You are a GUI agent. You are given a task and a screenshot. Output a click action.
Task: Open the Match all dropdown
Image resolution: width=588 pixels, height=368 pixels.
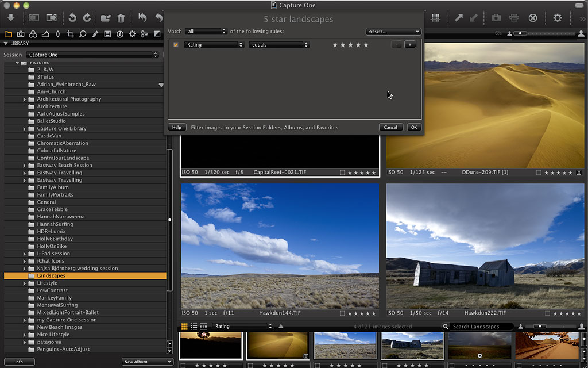(206, 31)
